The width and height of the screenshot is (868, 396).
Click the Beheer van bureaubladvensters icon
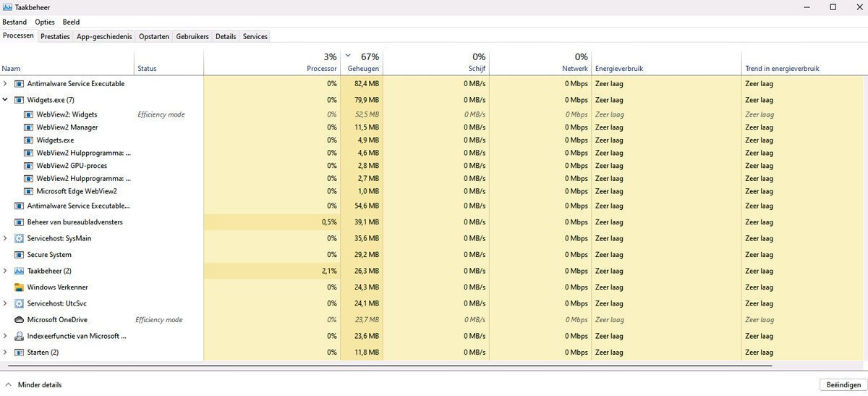click(x=19, y=222)
